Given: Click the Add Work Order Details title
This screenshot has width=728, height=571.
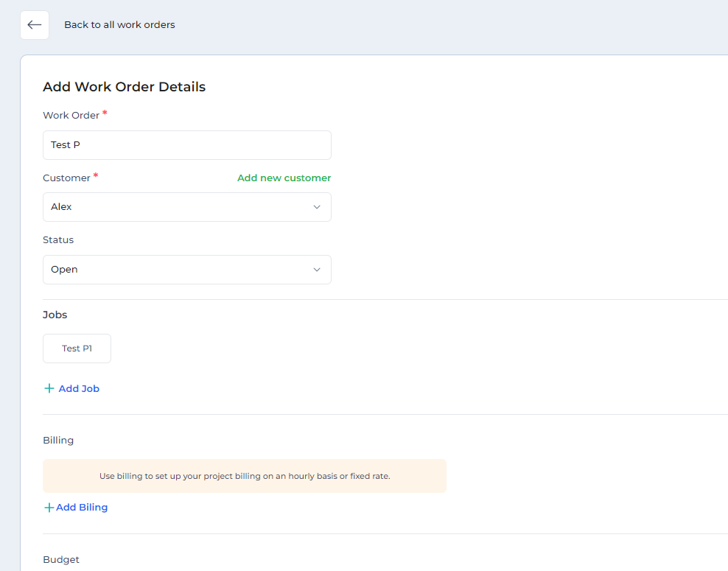Looking at the screenshot, I should (x=124, y=87).
